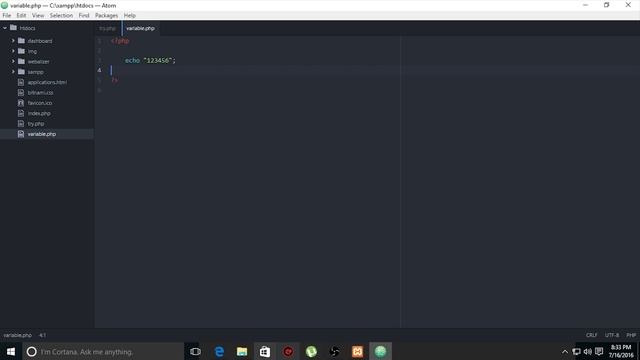
Task: Click line number 4 in gutter
Action: pyautogui.click(x=99, y=70)
